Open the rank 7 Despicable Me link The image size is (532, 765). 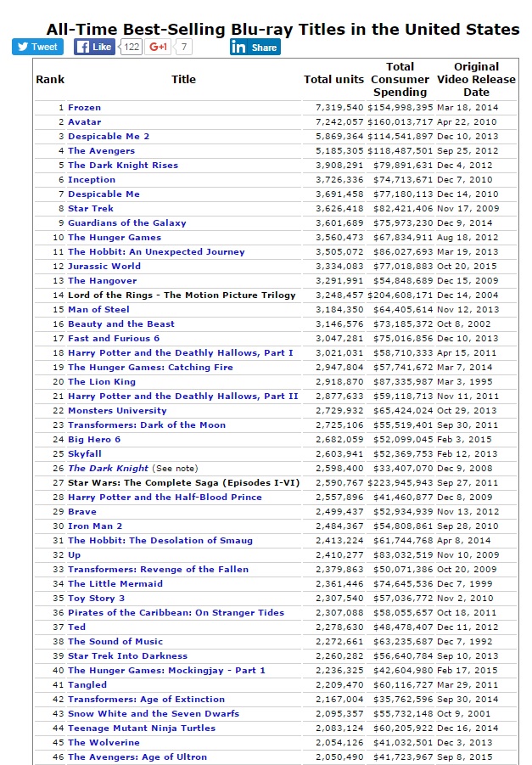tap(104, 194)
